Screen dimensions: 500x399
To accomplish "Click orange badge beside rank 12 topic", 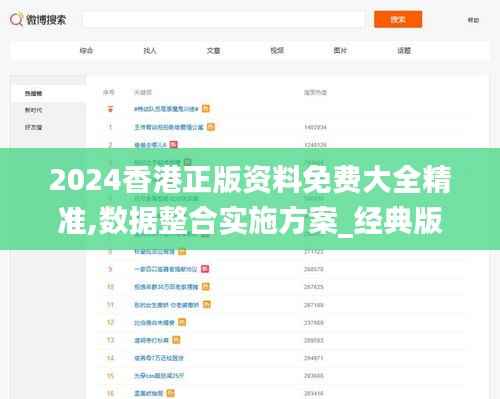I will 182,322.
